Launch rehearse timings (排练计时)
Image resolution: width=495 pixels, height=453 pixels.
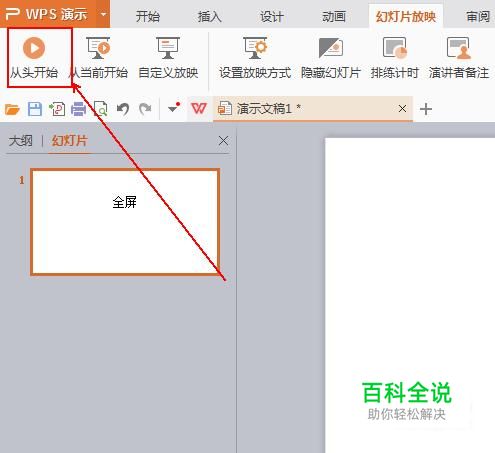point(395,58)
